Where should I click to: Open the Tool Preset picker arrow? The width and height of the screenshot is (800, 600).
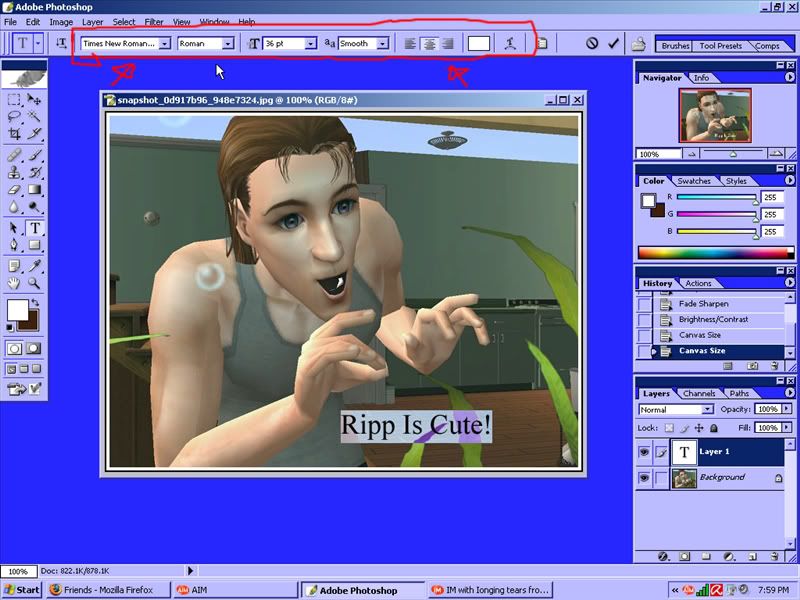[38, 44]
